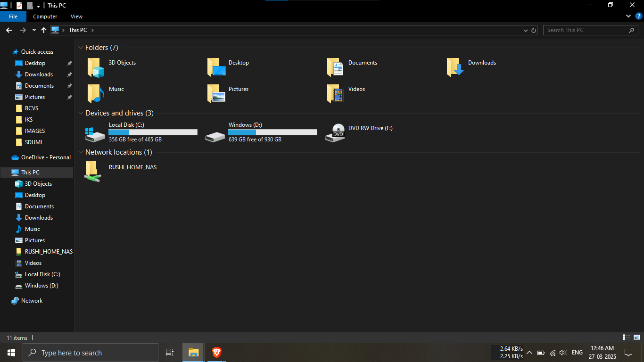Viewport: 644px width, 362px height.
Task: Click the Local Disk (C:) storage bar
Action: click(x=153, y=132)
